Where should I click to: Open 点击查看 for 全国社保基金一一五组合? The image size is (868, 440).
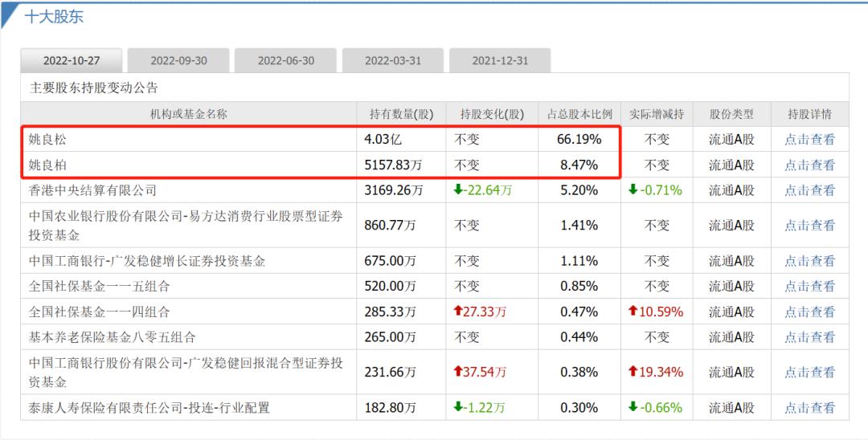(x=809, y=286)
